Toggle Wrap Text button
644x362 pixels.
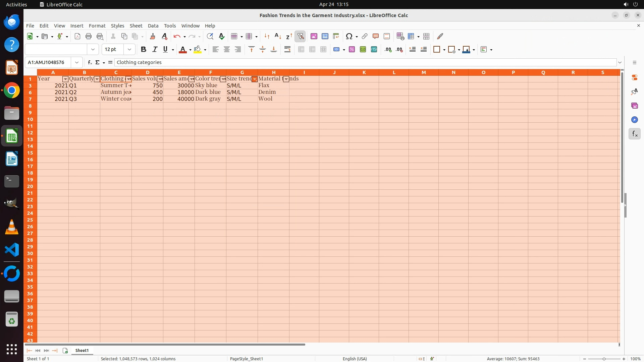(x=287, y=50)
